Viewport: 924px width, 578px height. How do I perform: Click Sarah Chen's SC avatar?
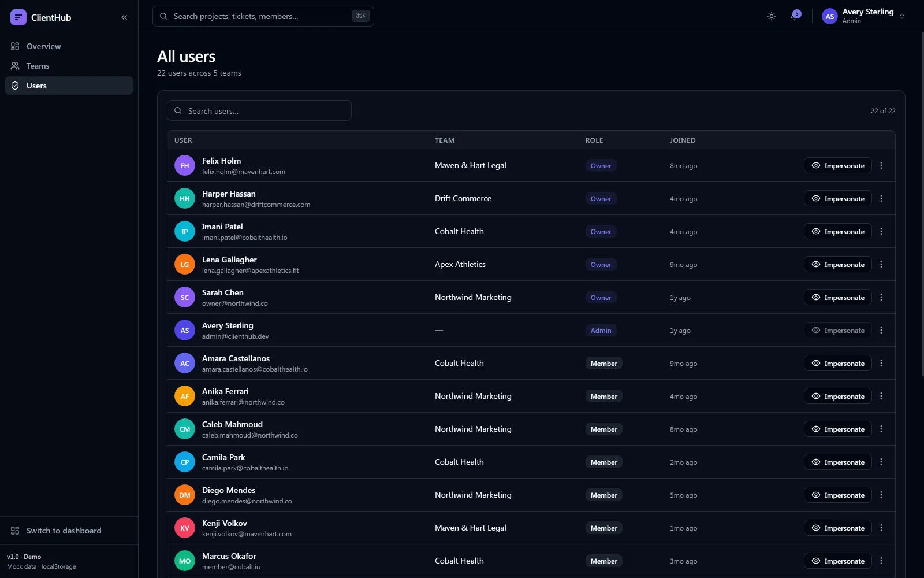[x=185, y=297]
